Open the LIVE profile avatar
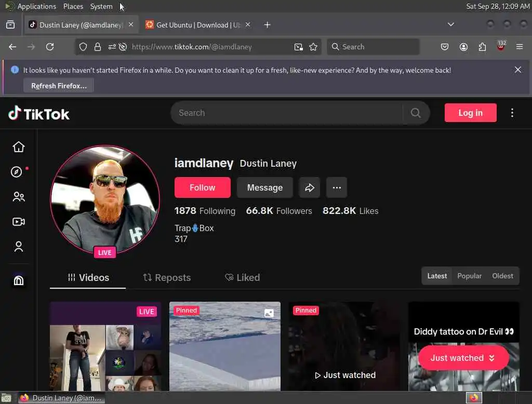532x404 pixels. click(x=105, y=199)
